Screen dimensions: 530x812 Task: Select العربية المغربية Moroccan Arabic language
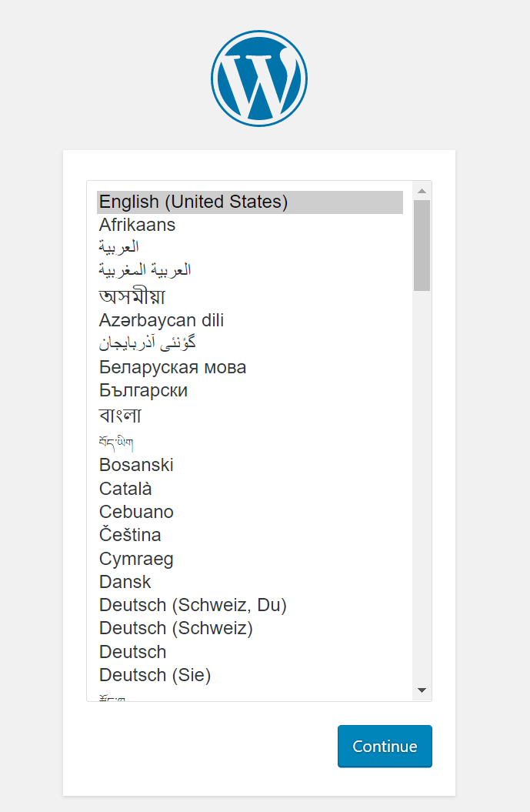(x=250, y=270)
